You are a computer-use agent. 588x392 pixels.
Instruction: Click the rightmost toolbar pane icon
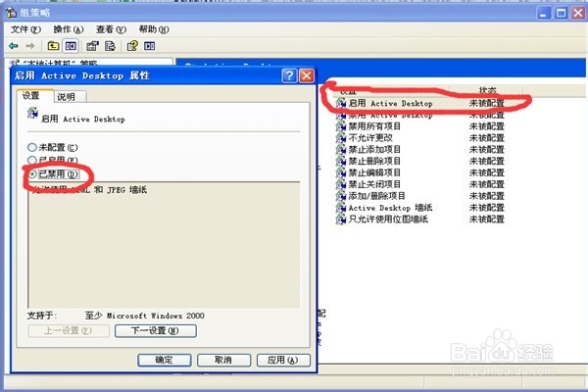149,46
